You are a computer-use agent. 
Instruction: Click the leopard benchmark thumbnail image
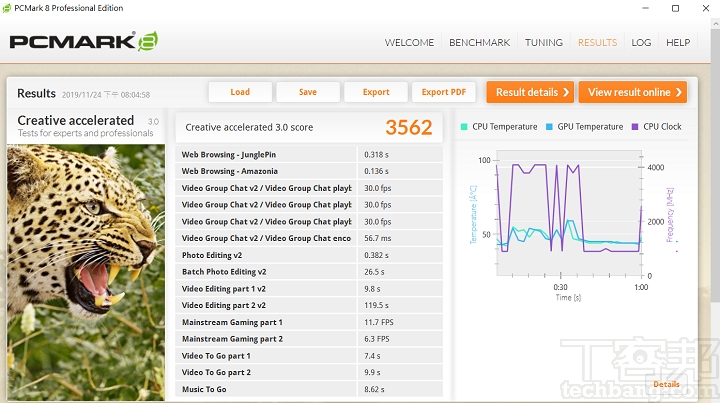coord(86,270)
